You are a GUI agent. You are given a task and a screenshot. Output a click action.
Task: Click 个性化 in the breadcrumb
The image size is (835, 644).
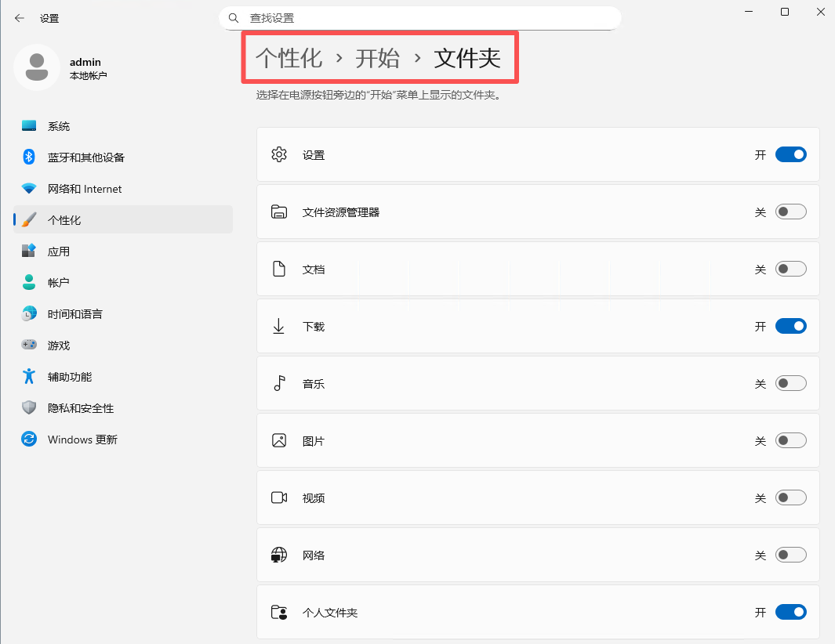tap(289, 58)
